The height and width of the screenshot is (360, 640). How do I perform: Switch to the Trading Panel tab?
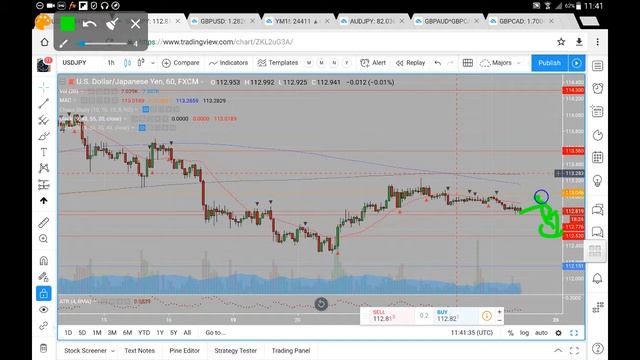291,351
